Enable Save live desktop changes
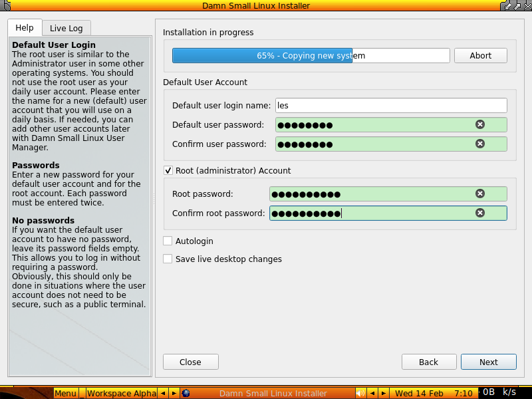532x399 pixels. coord(168,259)
